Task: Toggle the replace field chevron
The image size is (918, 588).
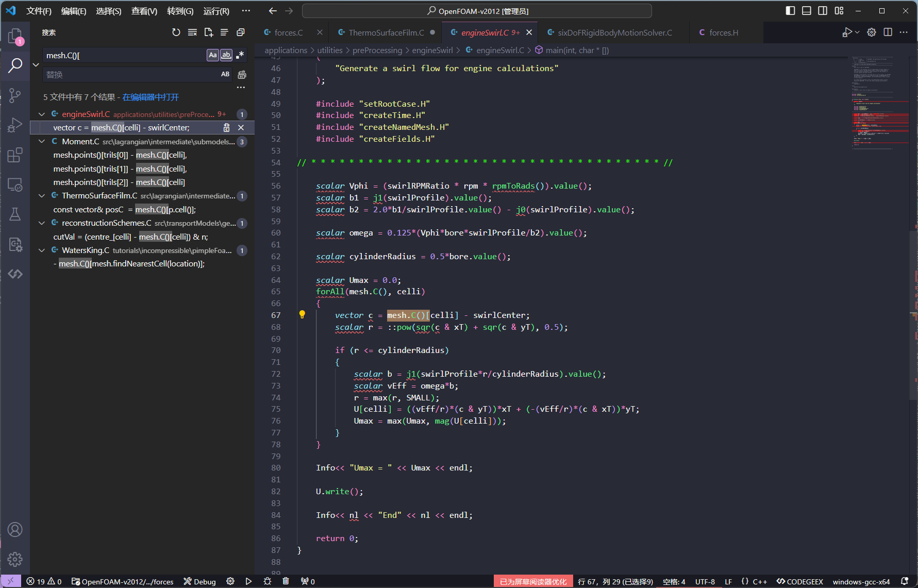Action: coord(36,65)
